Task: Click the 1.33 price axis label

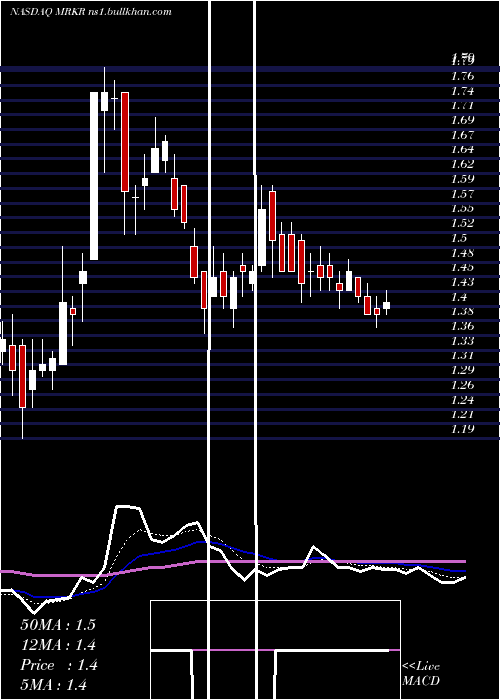Action: click(462, 341)
